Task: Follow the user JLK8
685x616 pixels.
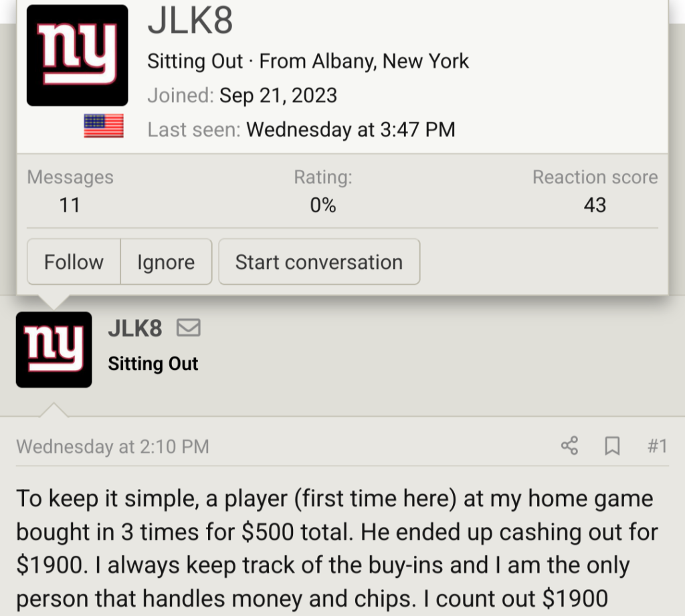Action: tap(74, 262)
